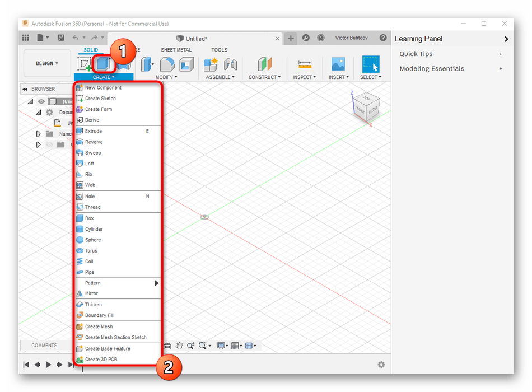Click the Insert image icon
This screenshot has width=532, height=392.
click(x=338, y=64)
